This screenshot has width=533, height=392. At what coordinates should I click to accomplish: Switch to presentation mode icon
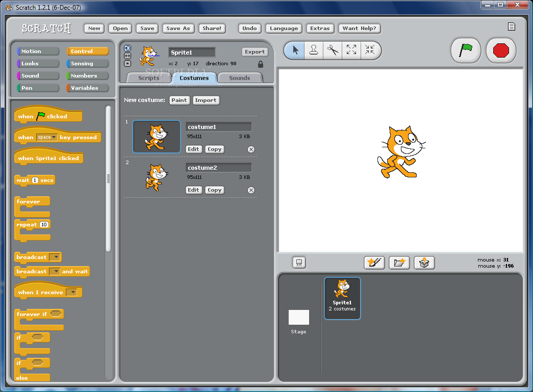[x=299, y=263]
